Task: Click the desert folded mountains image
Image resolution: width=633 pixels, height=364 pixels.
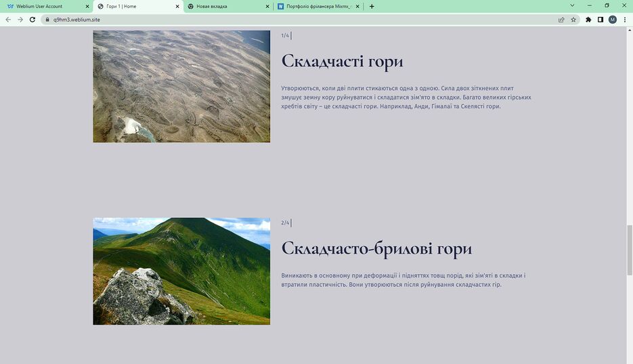Action: 181,86
